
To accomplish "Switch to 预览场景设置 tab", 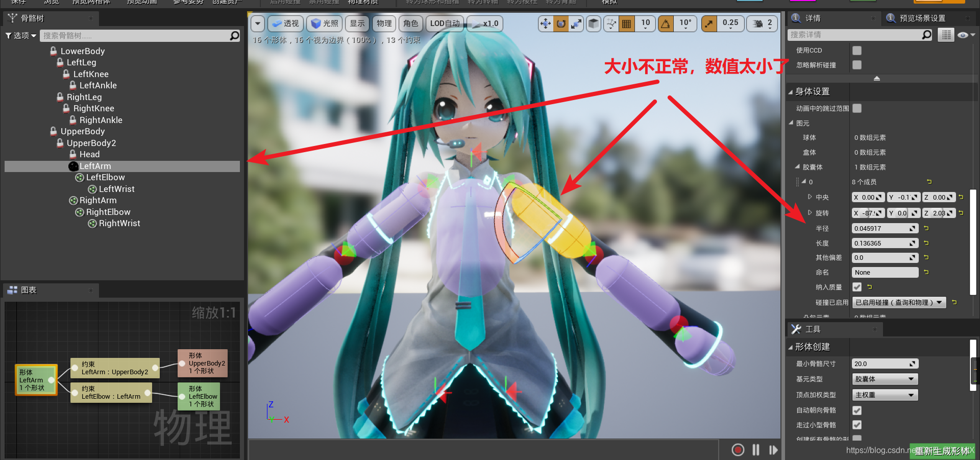I will [922, 18].
